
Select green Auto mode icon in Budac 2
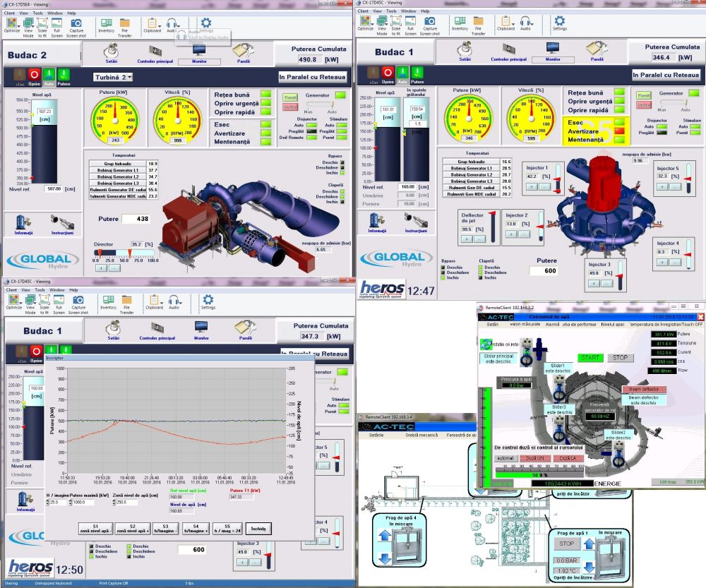(x=49, y=75)
